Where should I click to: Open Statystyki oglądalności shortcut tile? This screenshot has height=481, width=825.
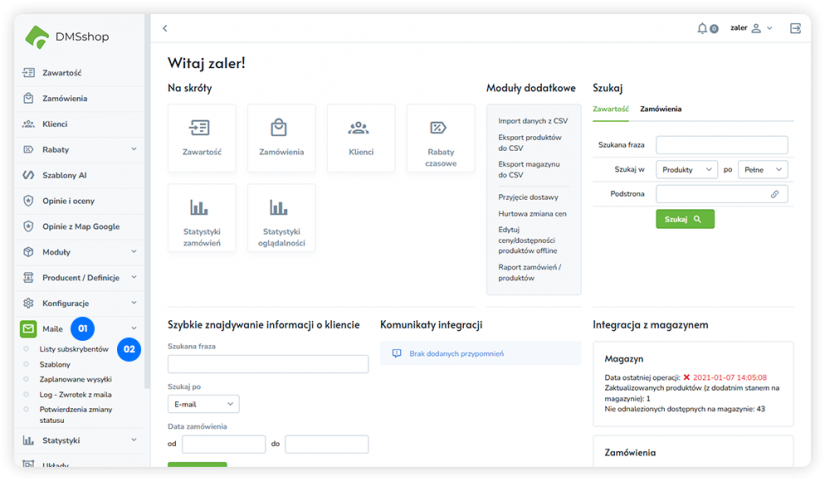[281, 217]
